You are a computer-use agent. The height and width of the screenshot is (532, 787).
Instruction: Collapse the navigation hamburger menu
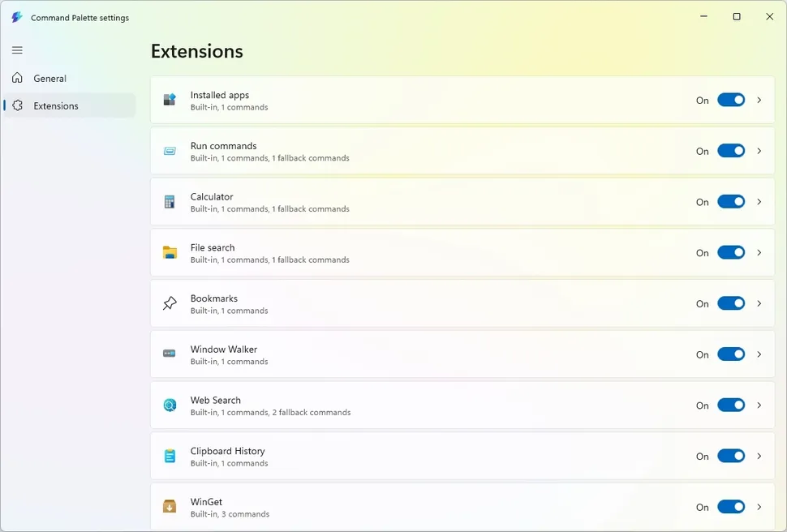click(17, 50)
